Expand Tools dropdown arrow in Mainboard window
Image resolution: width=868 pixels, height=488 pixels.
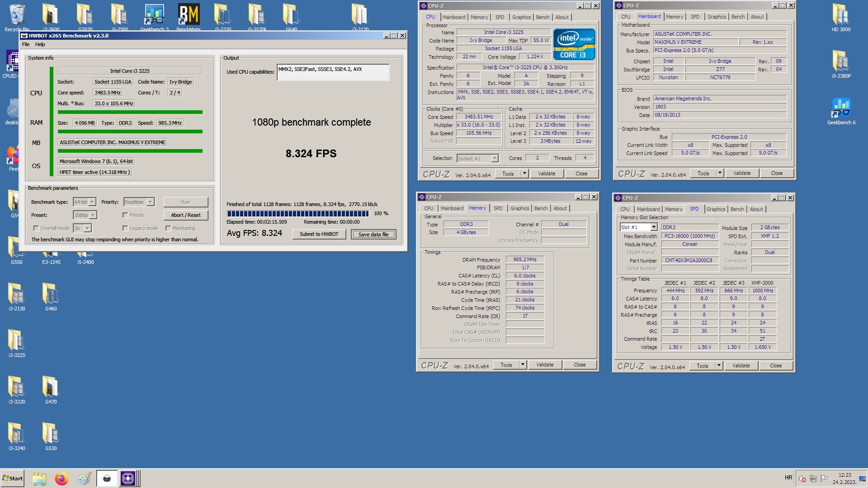(x=720, y=173)
